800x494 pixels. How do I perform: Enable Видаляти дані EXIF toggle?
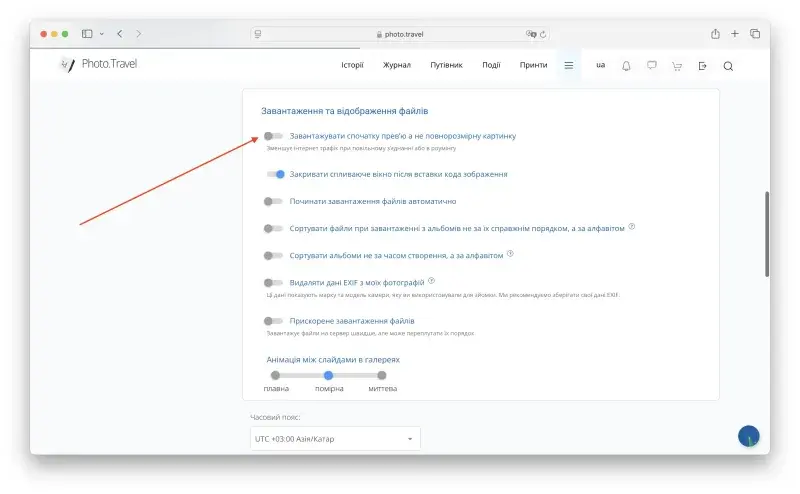coord(273,282)
